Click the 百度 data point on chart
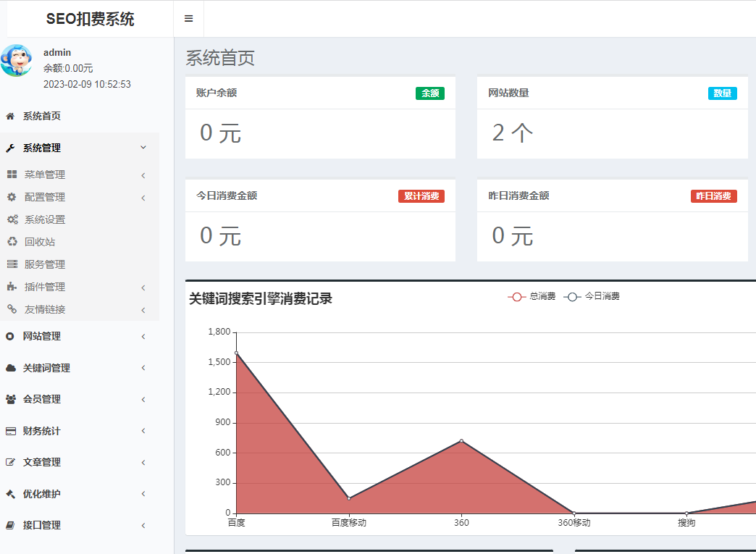756x554 pixels. [236, 353]
